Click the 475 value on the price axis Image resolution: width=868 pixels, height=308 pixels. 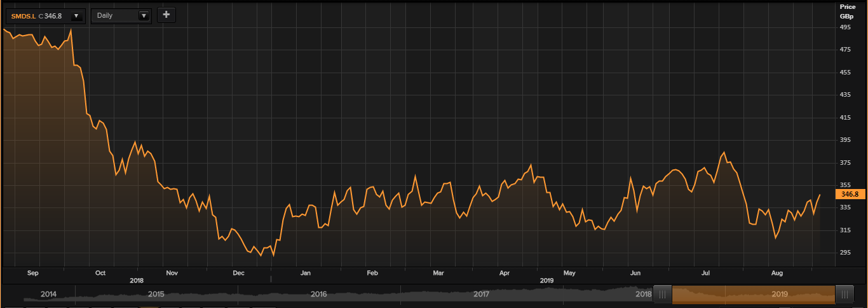846,50
